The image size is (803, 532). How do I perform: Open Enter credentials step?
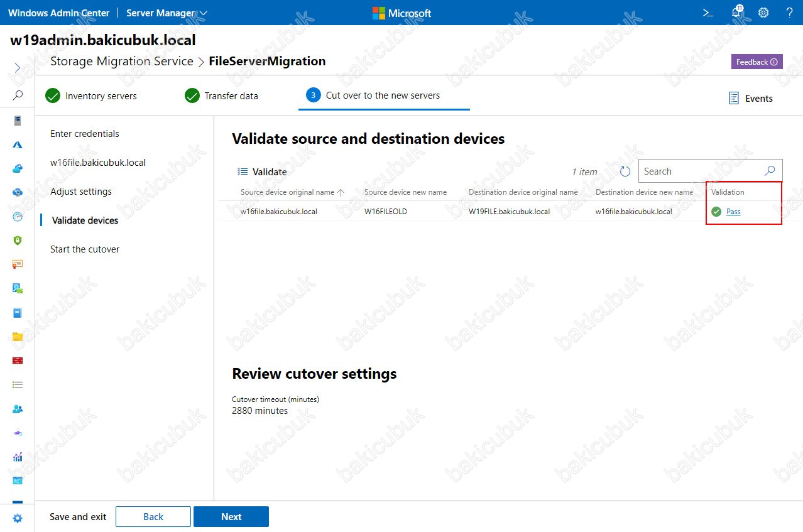(x=85, y=134)
